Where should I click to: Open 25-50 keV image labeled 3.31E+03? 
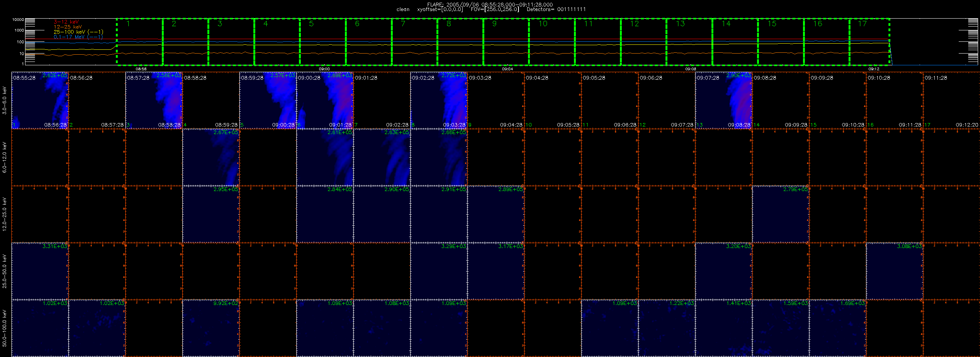pos(40,271)
